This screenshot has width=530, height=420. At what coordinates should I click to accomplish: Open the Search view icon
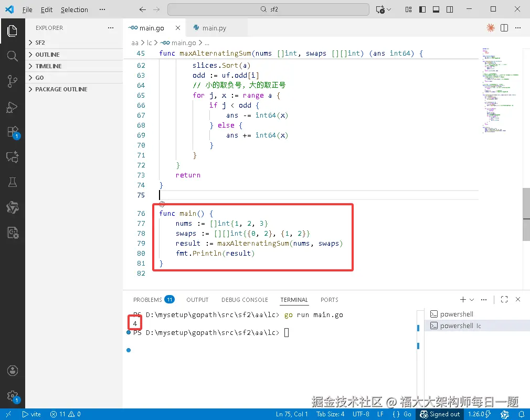coord(12,56)
